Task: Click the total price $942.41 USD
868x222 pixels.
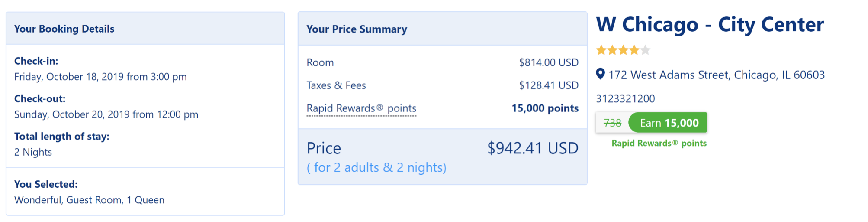Action: pyautogui.click(x=533, y=148)
